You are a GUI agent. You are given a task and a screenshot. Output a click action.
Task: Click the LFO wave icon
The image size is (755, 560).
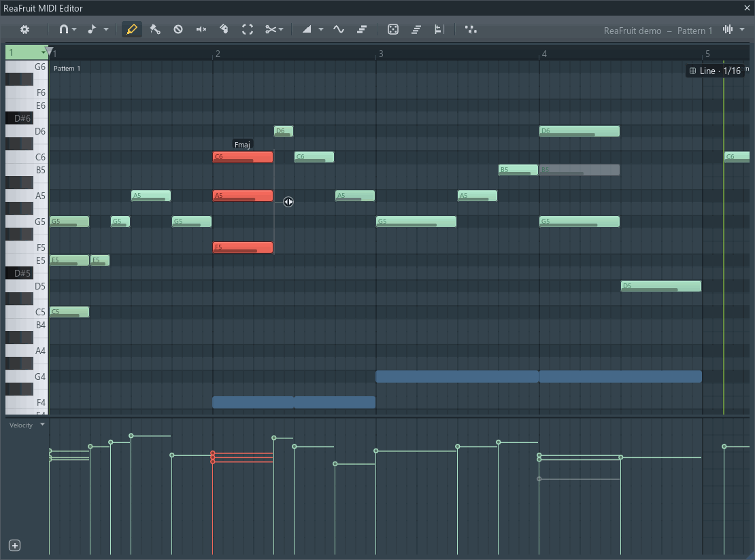(x=339, y=30)
